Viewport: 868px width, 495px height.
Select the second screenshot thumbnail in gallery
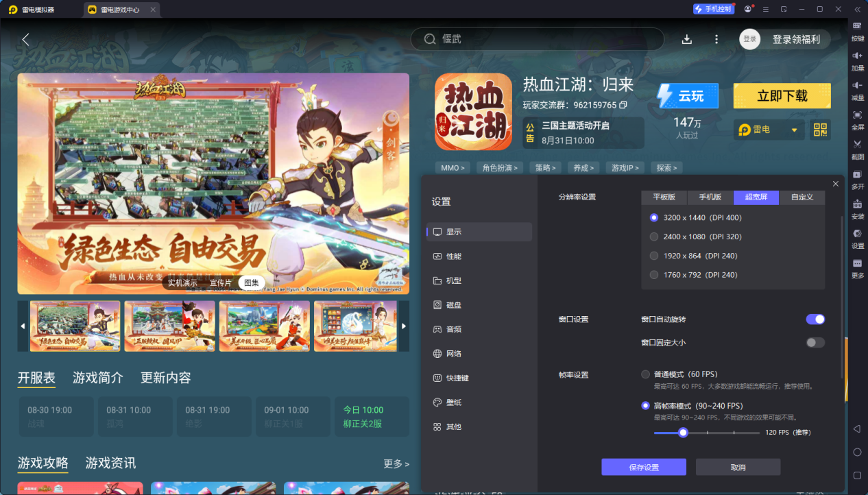click(x=169, y=326)
